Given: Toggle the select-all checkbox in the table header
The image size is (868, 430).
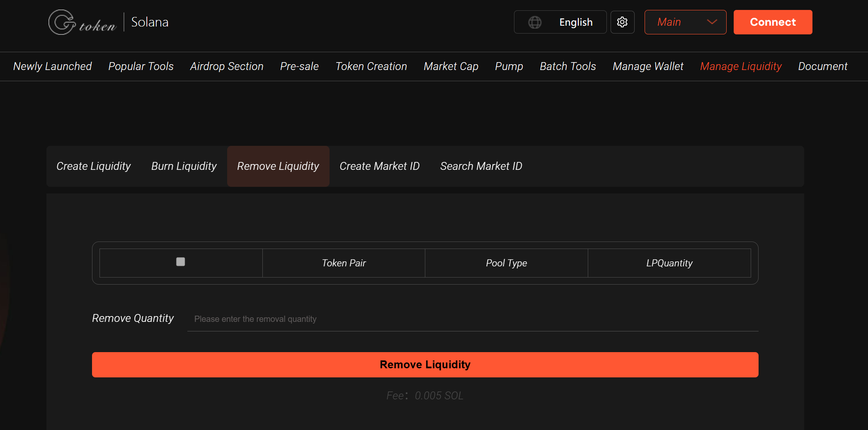Looking at the screenshot, I should [x=180, y=262].
